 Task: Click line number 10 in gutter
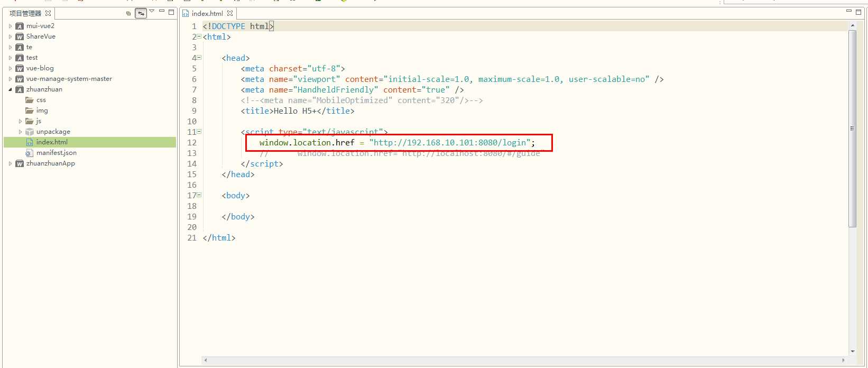(192, 121)
